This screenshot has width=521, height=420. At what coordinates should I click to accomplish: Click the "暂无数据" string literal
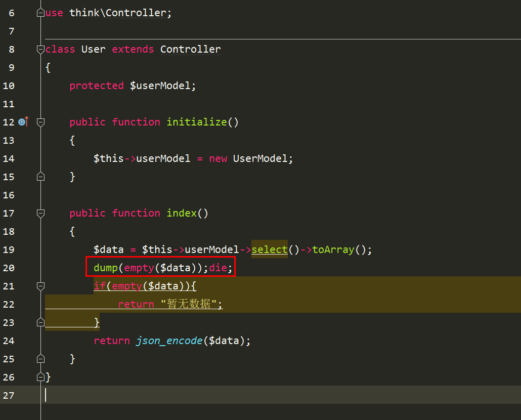(189, 304)
